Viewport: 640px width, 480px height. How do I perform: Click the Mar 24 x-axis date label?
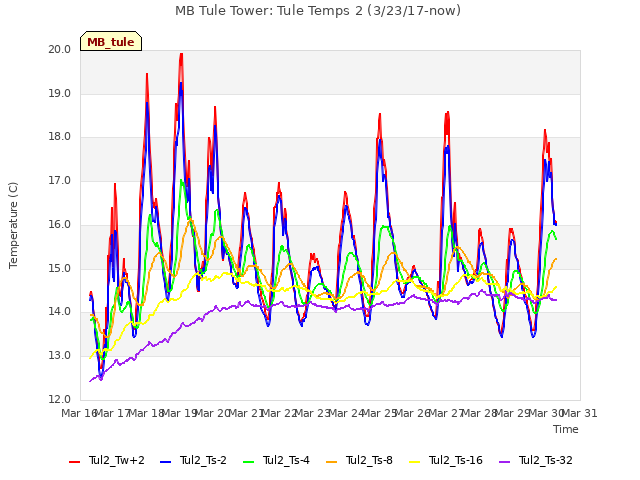coord(346,413)
